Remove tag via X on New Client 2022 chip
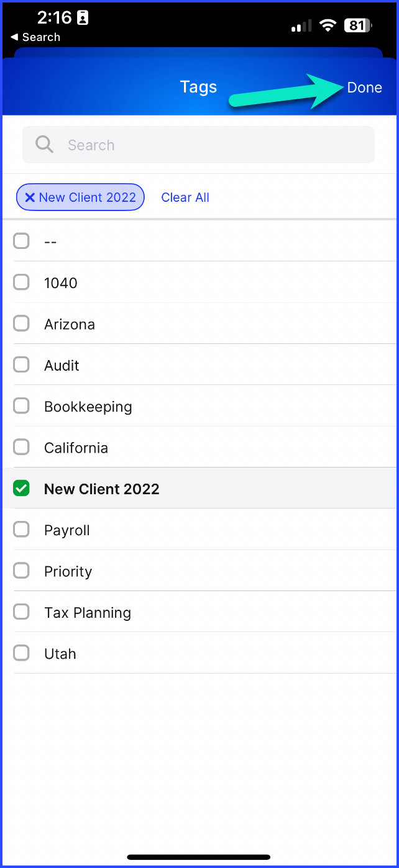Image resolution: width=399 pixels, height=868 pixels. click(30, 197)
